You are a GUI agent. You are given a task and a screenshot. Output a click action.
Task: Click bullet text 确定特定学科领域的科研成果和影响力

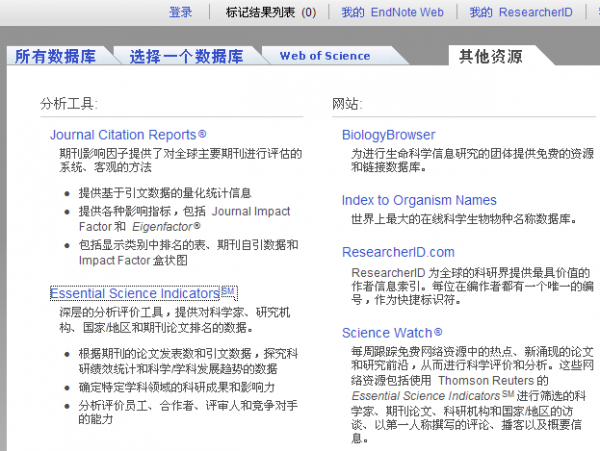click(177, 387)
